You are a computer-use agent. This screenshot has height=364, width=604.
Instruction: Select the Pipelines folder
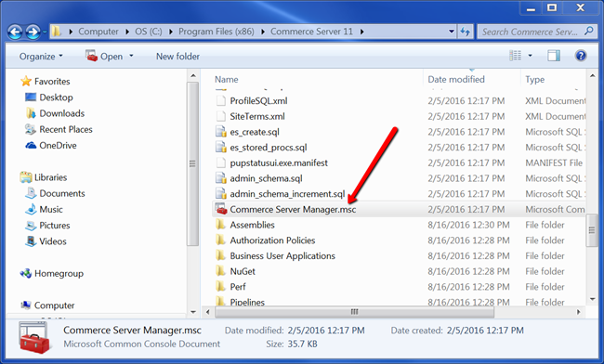point(247,302)
